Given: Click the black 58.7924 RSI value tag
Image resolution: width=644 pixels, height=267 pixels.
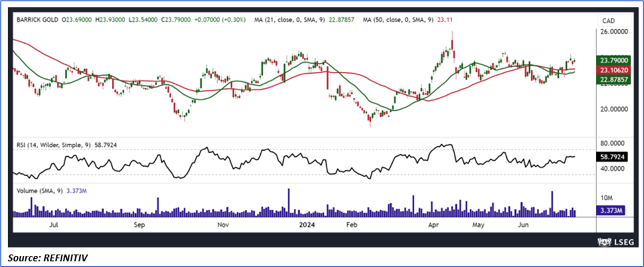Looking at the screenshot, I should pyautogui.click(x=612, y=157).
